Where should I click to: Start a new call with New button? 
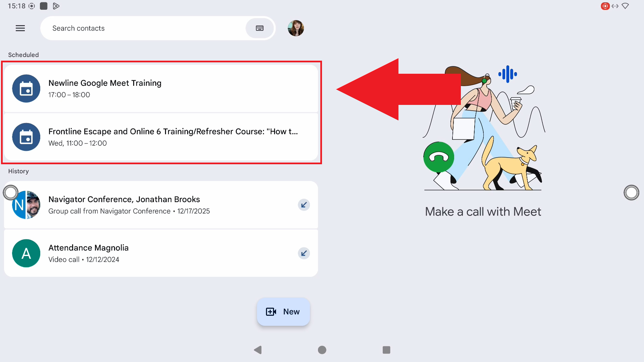283,312
